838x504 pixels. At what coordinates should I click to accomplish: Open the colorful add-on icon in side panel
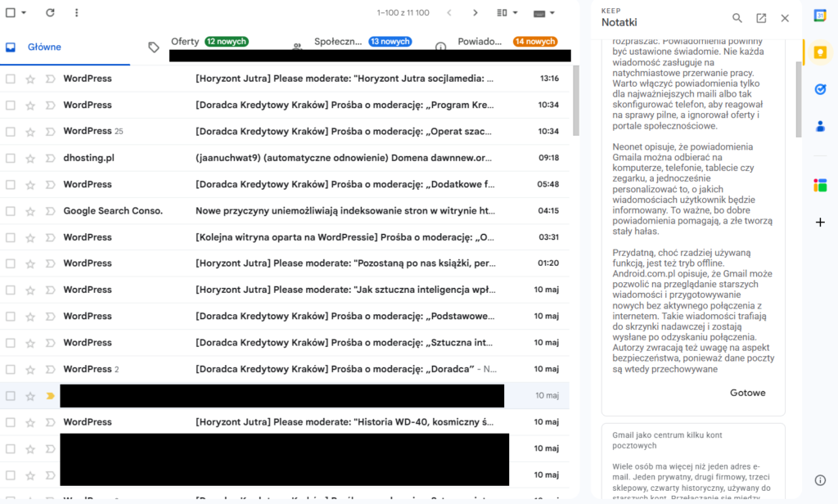(x=820, y=186)
